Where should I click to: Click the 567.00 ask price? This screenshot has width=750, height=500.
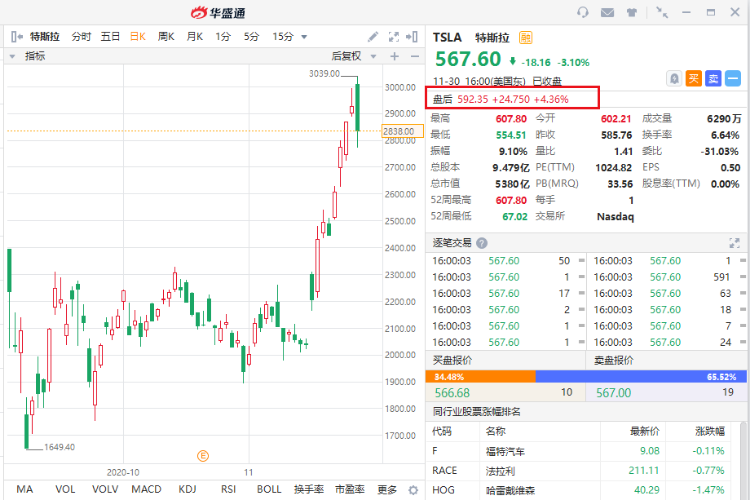pos(613,393)
